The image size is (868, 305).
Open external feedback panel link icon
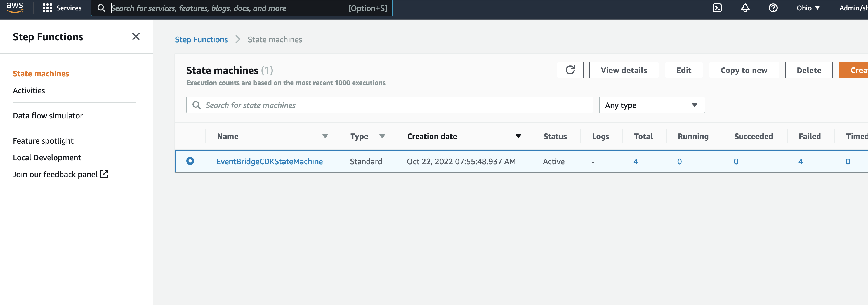[x=104, y=174]
